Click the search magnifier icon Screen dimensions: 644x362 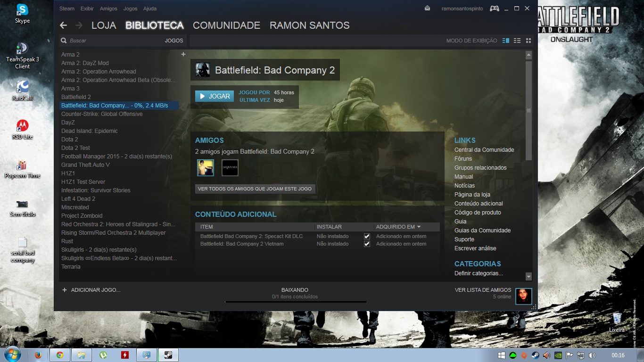[x=64, y=41]
